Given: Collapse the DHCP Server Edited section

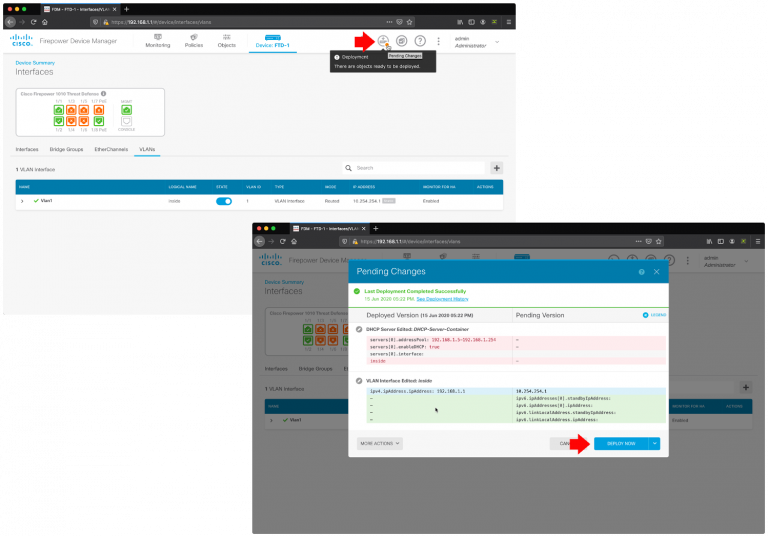Looking at the screenshot, I should [x=359, y=329].
